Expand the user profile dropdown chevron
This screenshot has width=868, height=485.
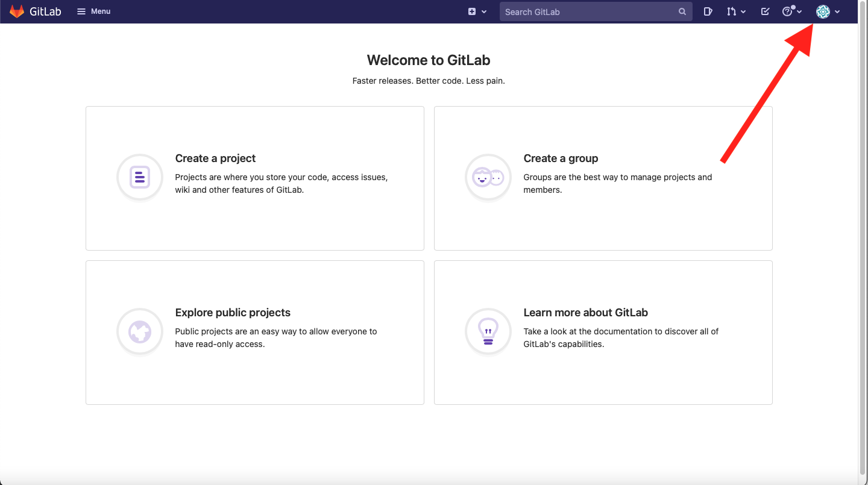tap(837, 11)
